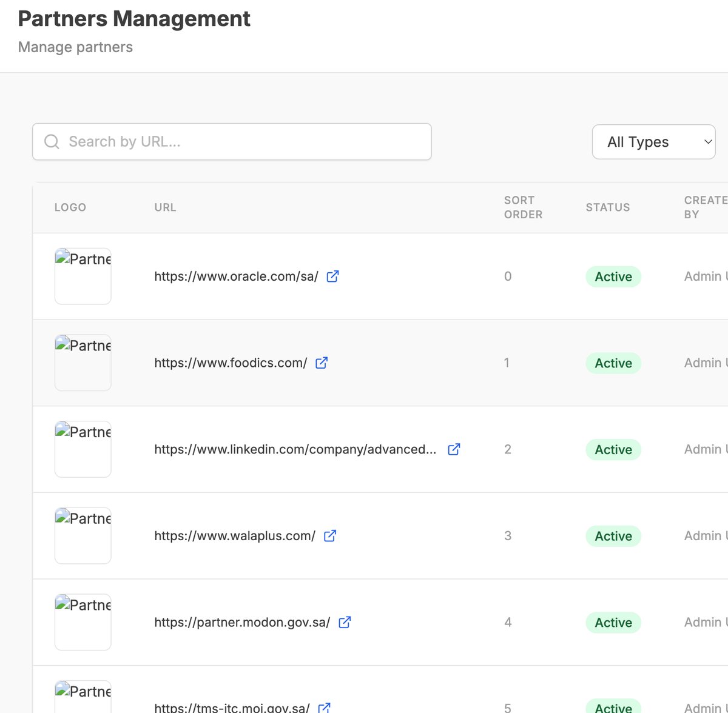Click the search magnifier icon
Screen dimensions: 728x713
52,142
